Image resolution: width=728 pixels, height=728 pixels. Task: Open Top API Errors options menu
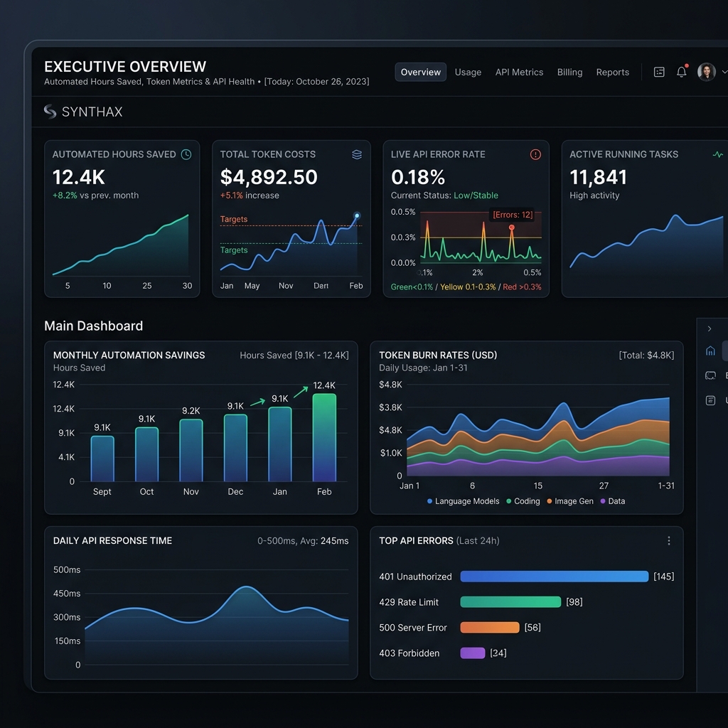(x=668, y=540)
